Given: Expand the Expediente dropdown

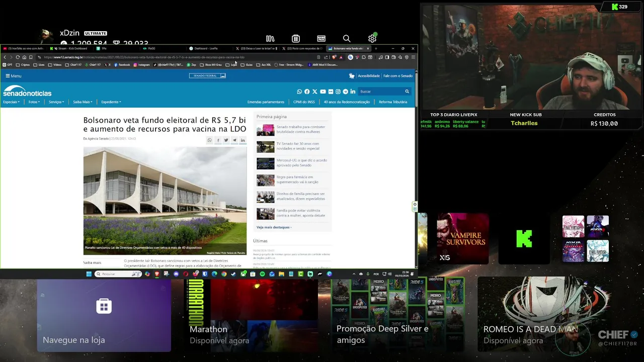Looking at the screenshot, I should (111, 102).
